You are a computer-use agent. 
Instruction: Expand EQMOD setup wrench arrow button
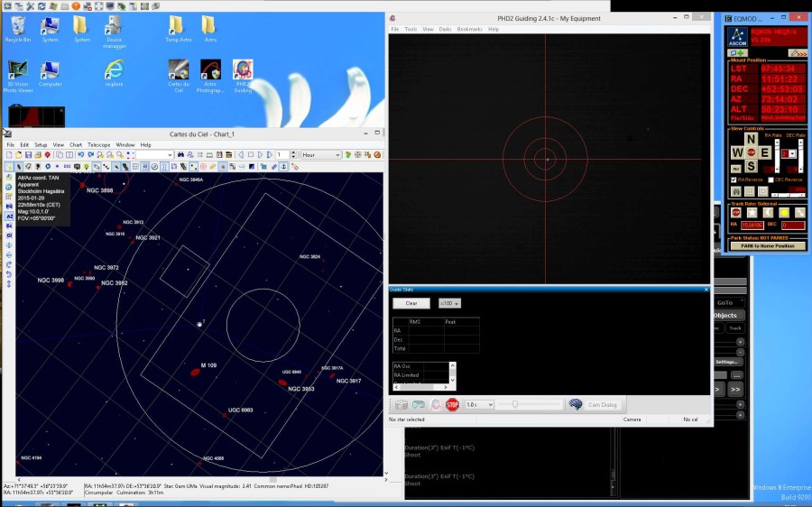pos(798,53)
